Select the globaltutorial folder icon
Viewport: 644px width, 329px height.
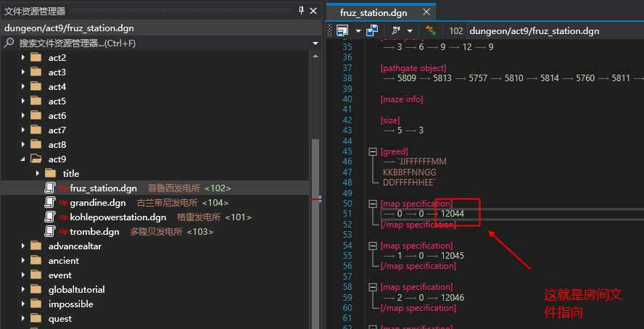(x=36, y=290)
